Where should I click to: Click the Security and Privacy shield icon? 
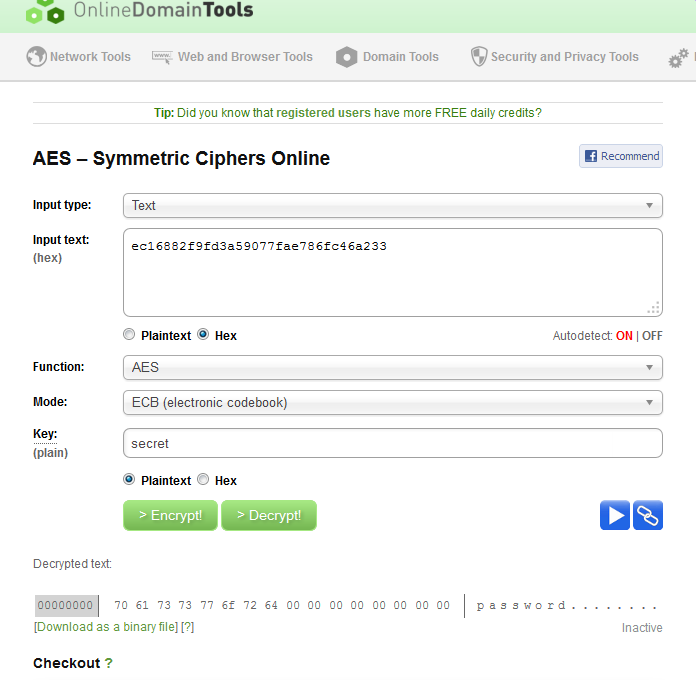pos(479,57)
